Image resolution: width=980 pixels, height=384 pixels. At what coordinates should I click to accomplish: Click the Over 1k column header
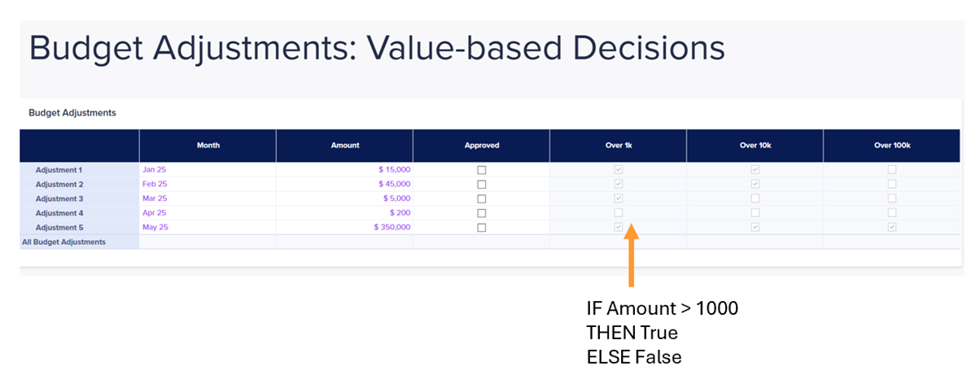(618, 146)
